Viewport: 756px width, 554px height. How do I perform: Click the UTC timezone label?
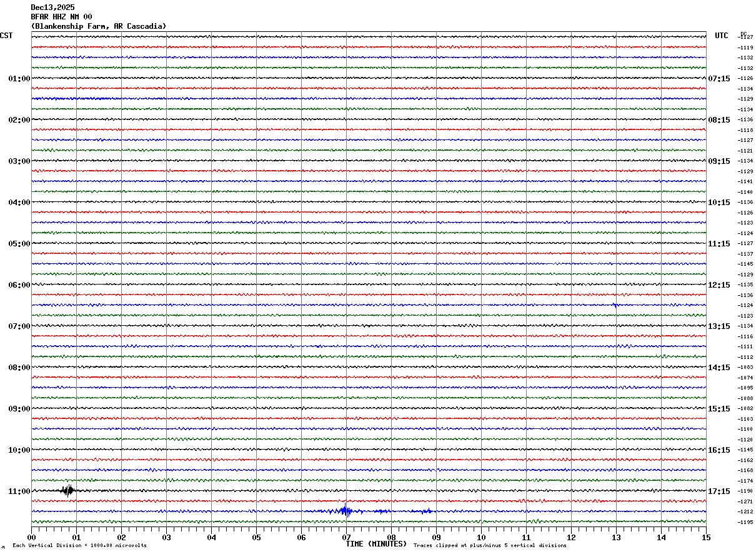pyautogui.click(x=722, y=36)
